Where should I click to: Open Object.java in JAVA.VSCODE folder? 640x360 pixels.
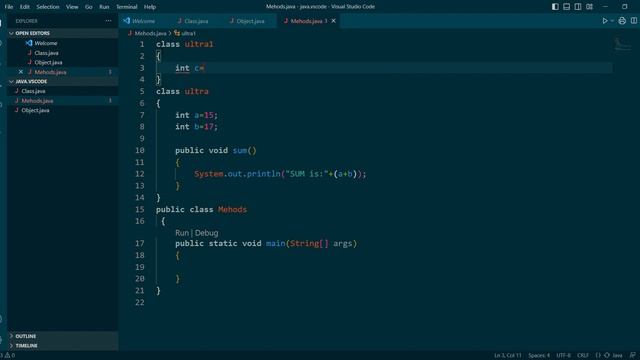pos(35,110)
